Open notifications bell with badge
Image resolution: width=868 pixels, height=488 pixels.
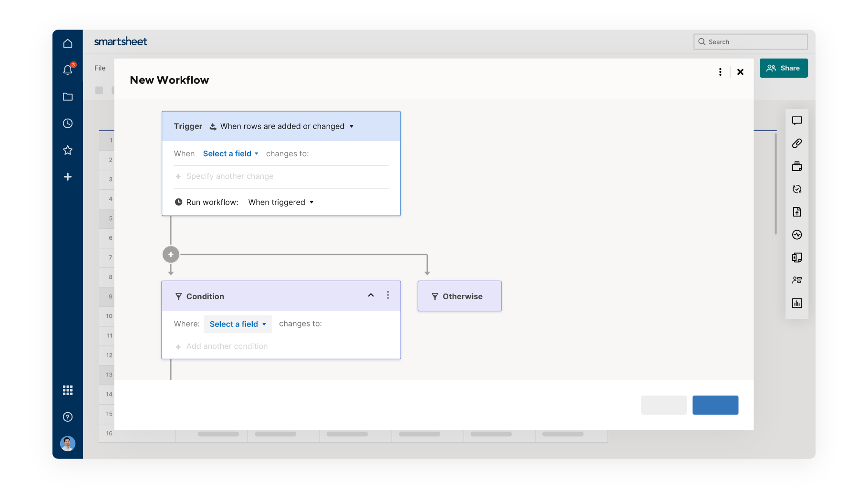tap(68, 70)
